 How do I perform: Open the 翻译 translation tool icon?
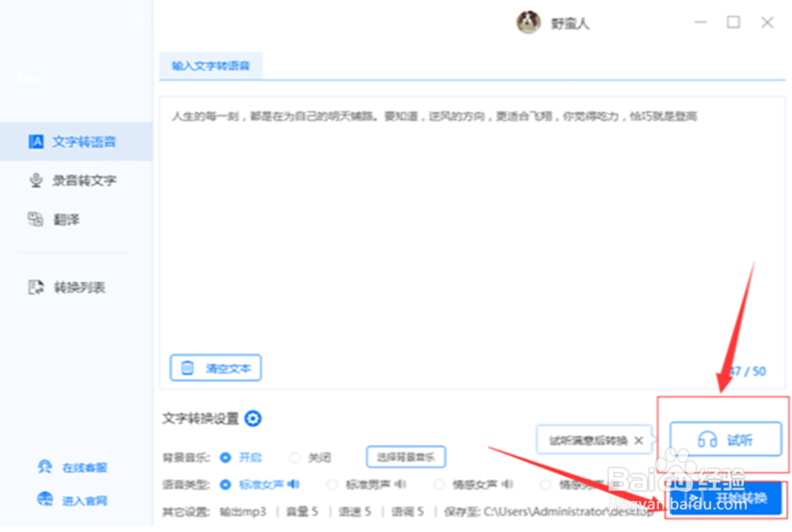click(35, 219)
